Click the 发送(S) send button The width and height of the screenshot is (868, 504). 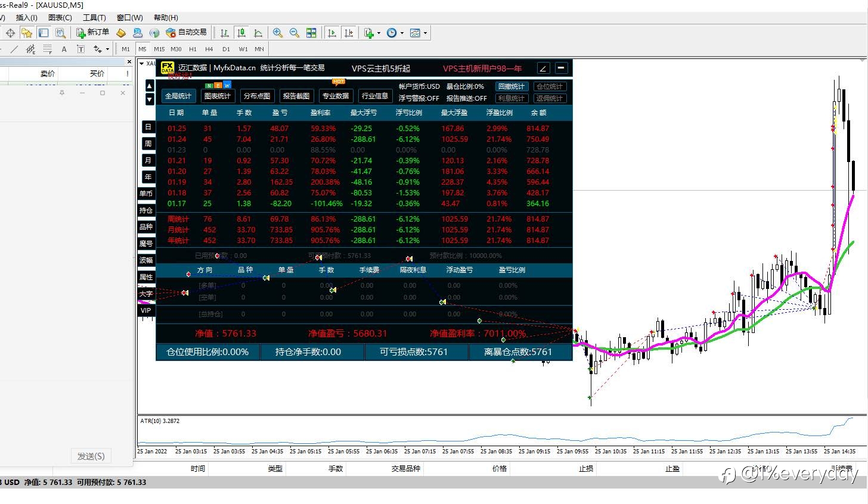pyautogui.click(x=91, y=456)
